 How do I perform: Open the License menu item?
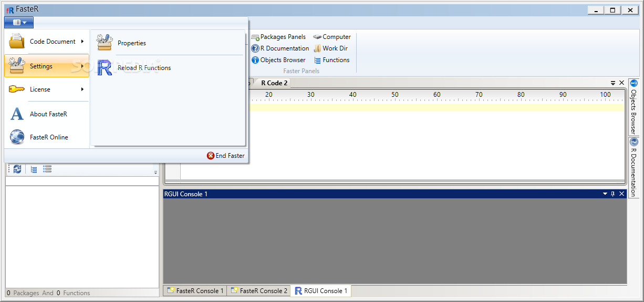[47, 89]
